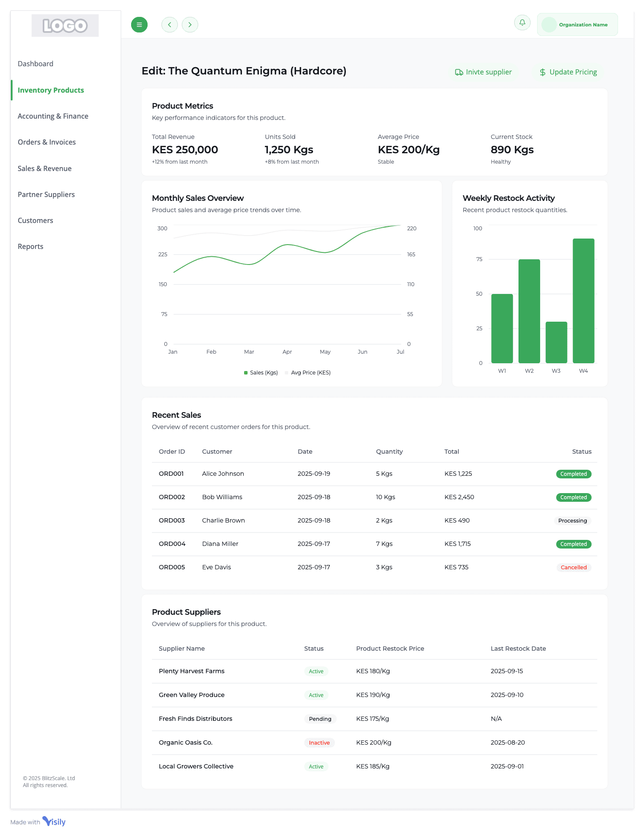Click the LOGO image in sidebar
The width and height of the screenshot is (644, 836).
point(65,26)
